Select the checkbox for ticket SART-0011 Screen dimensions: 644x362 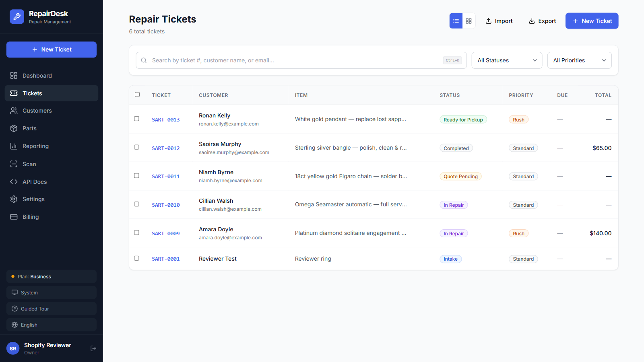pyautogui.click(x=137, y=176)
